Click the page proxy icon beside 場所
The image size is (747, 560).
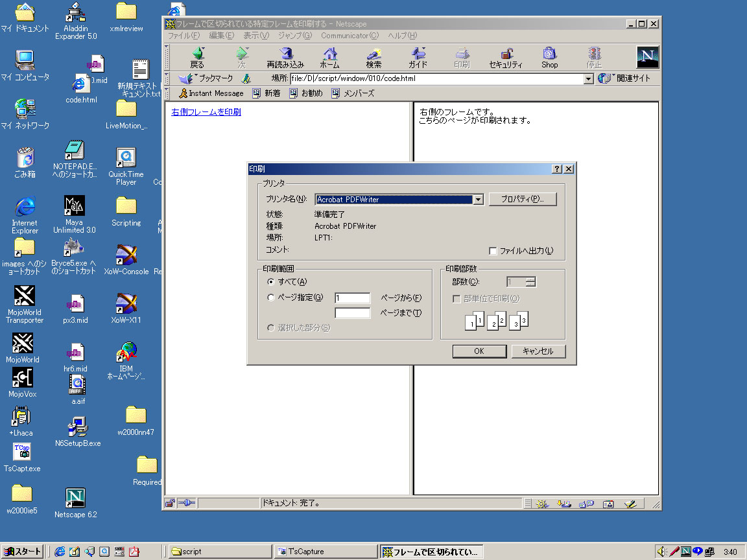246,78
